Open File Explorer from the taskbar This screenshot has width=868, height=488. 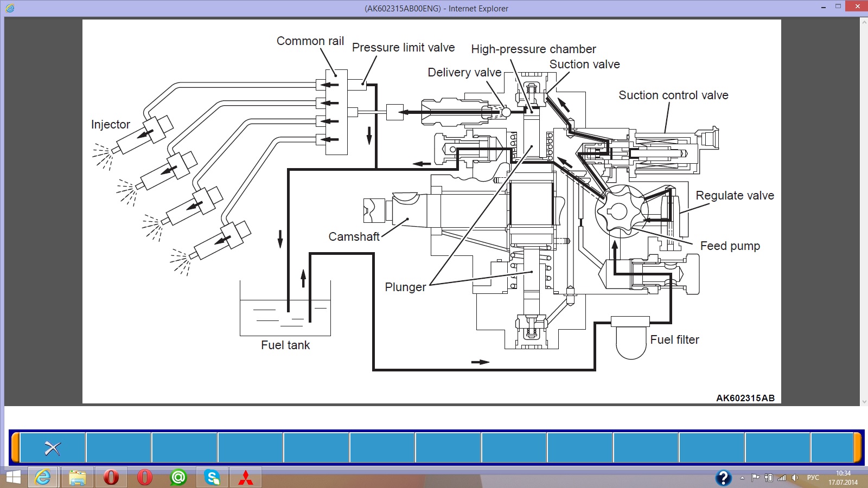[78, 477]
